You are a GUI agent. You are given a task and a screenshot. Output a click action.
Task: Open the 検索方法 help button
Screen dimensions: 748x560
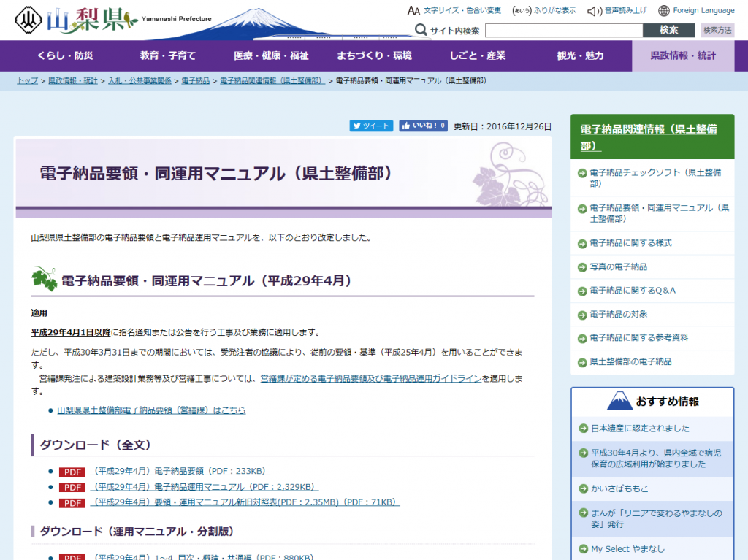[x=717, y=31]
